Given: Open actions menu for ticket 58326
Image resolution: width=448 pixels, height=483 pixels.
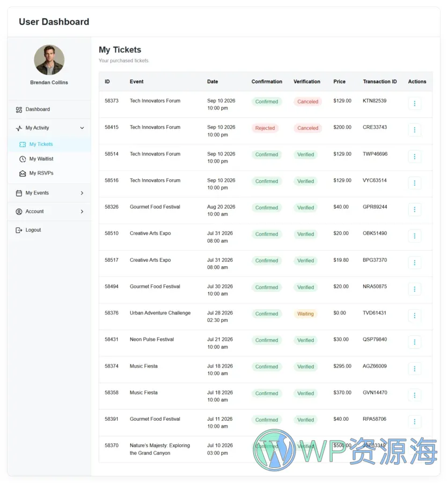Looking at the screenshot, I should click(414, 209).
